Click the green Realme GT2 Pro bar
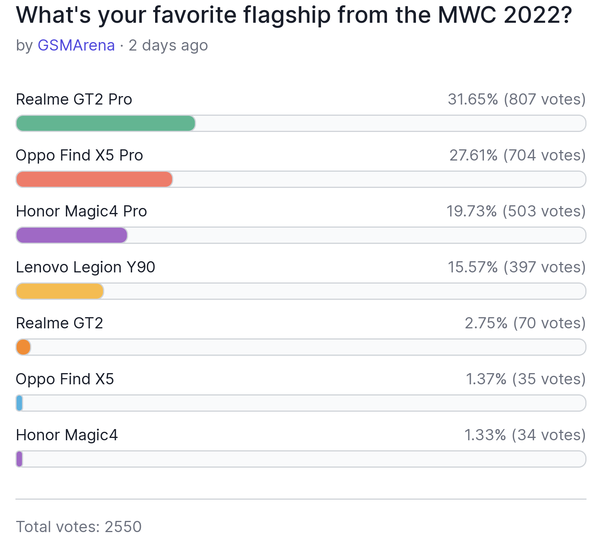Viewport: 600px width, 551px height. 106,123
